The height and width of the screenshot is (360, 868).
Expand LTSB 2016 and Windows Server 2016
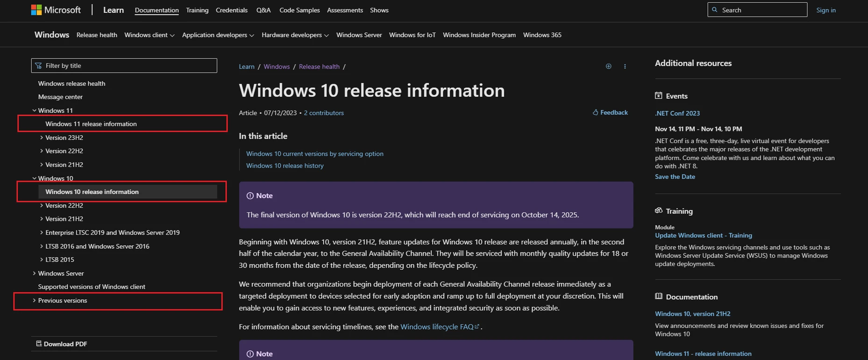(x=42, y=246)
